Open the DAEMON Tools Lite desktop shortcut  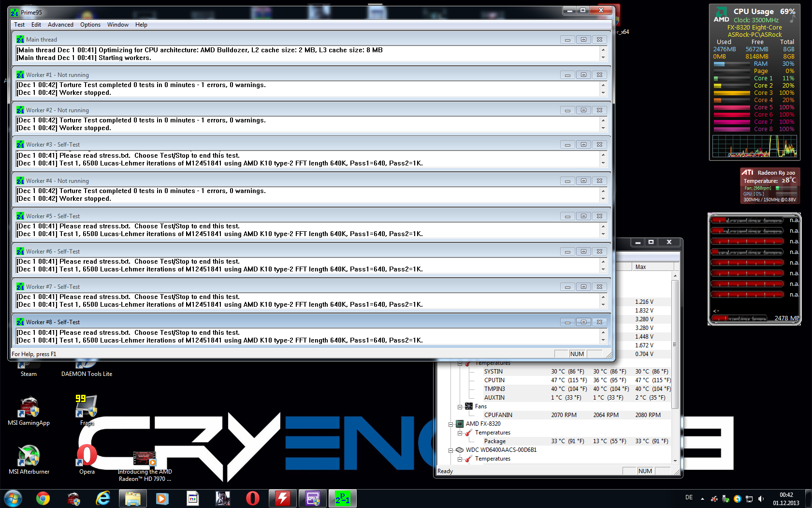pyautogui.click(x=87, y=369)
